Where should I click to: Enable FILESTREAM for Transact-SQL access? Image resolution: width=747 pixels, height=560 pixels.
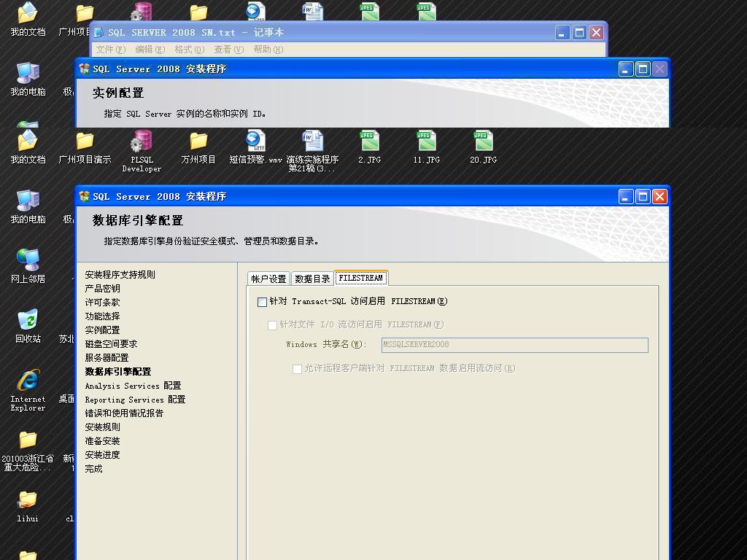pyautogui.click(x=263, y=302)
